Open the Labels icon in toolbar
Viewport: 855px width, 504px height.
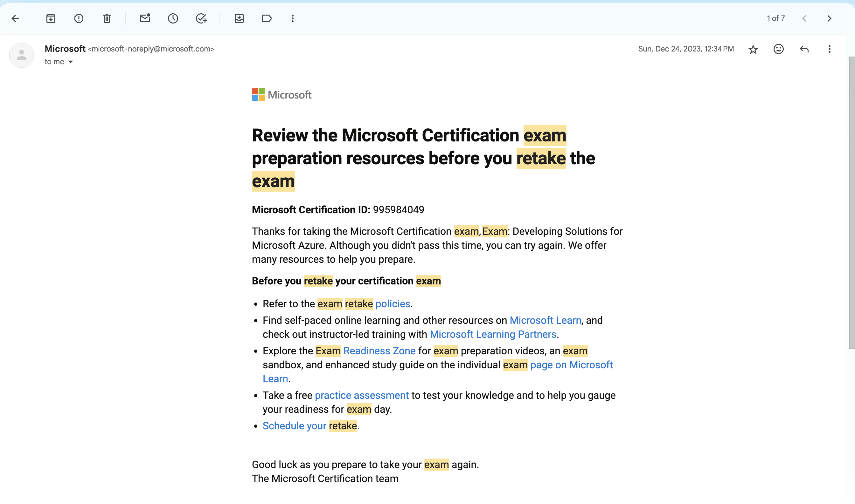pyautogui.click(x=267, y=18)
